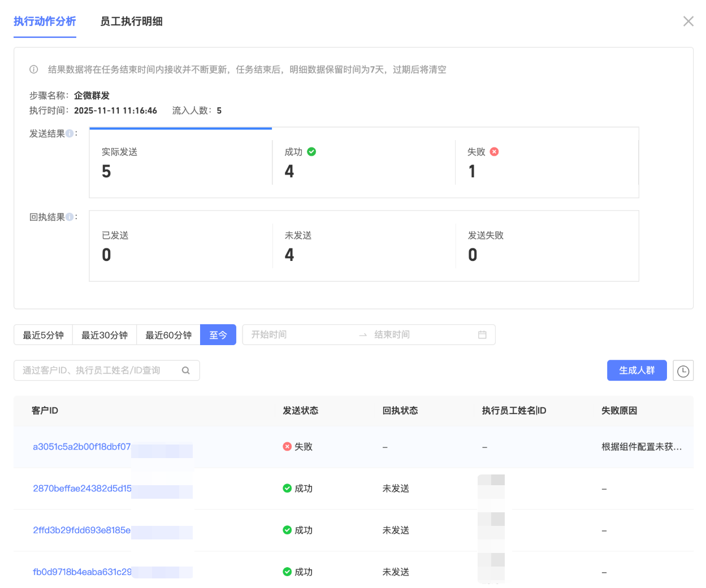
Task: Open customer 2ffd3b29fdd693e8185e link
Action: (81, 530)
